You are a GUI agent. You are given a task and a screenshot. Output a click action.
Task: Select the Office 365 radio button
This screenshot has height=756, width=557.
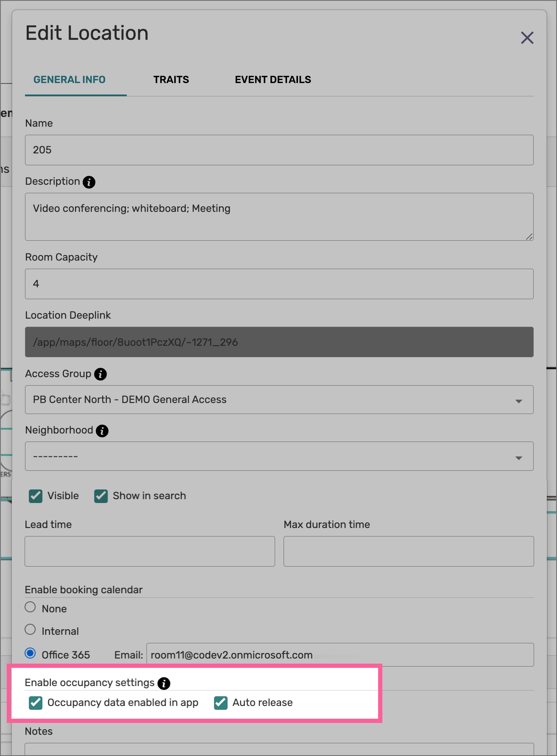30,653
